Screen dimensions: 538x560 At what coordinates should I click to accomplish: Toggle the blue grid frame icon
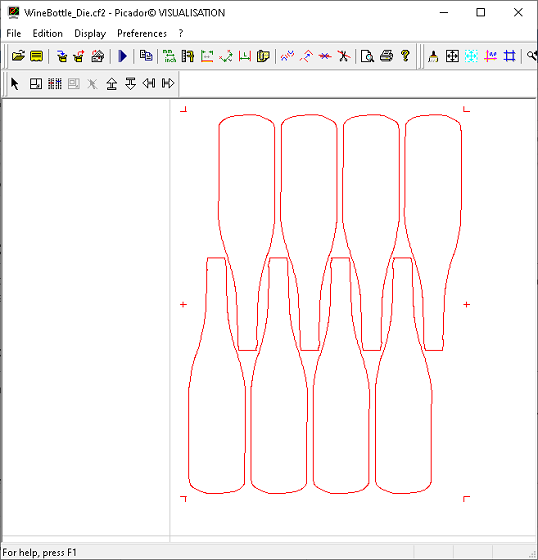pyautogui.click(x=509, y=56)
